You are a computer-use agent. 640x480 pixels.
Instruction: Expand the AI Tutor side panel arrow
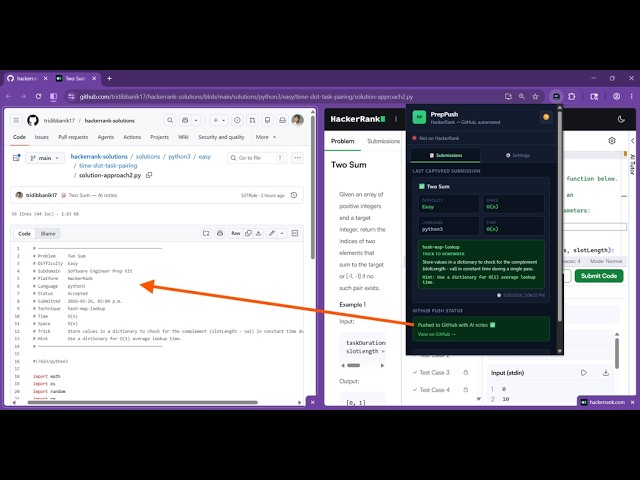tap(633, 141)
